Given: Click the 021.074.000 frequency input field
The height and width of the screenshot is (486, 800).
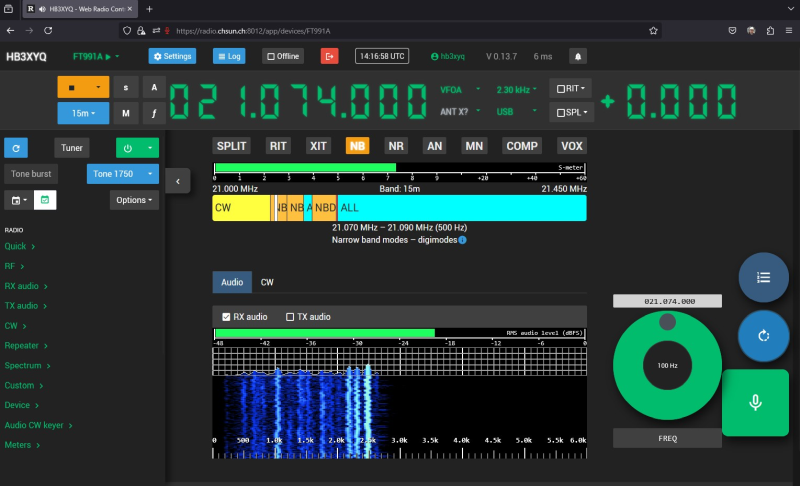Looking at the screenshot, I should (669, 301).
